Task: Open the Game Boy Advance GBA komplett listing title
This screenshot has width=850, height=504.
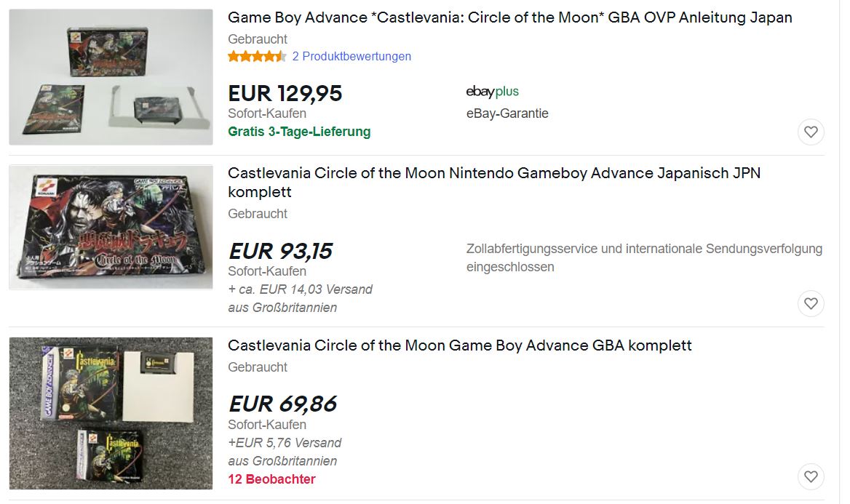Action: tap(460, 345)
